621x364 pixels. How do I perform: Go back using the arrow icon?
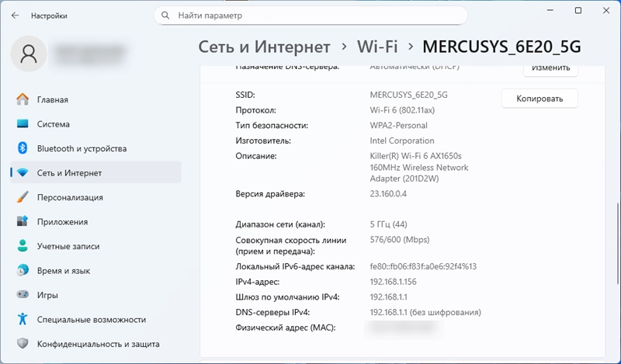15,16
